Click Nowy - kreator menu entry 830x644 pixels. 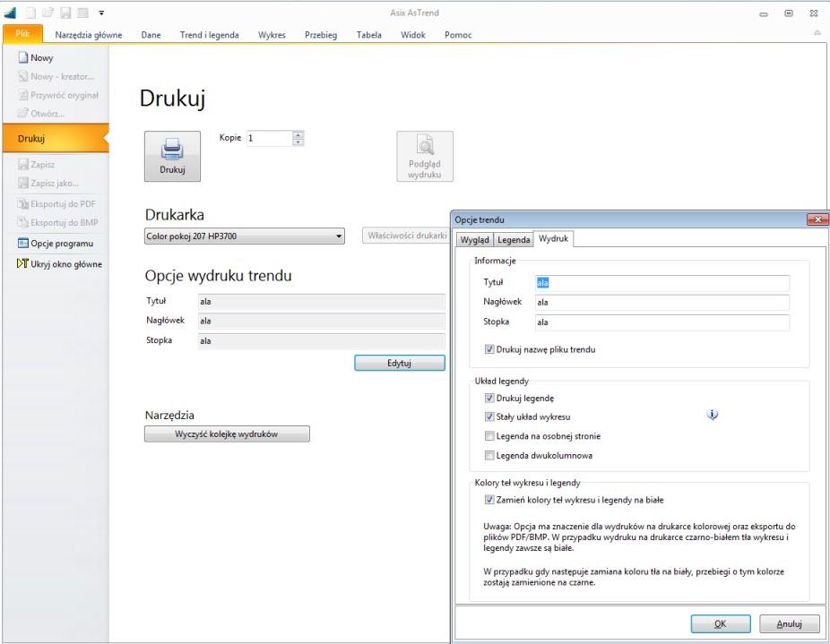coord(56,76)
